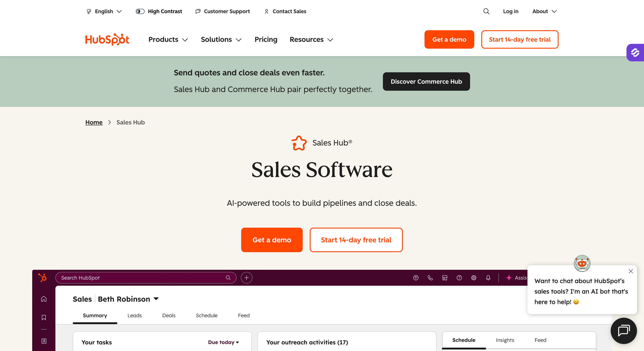Click the 'Your tasks' heading

[x=97, y=342]
